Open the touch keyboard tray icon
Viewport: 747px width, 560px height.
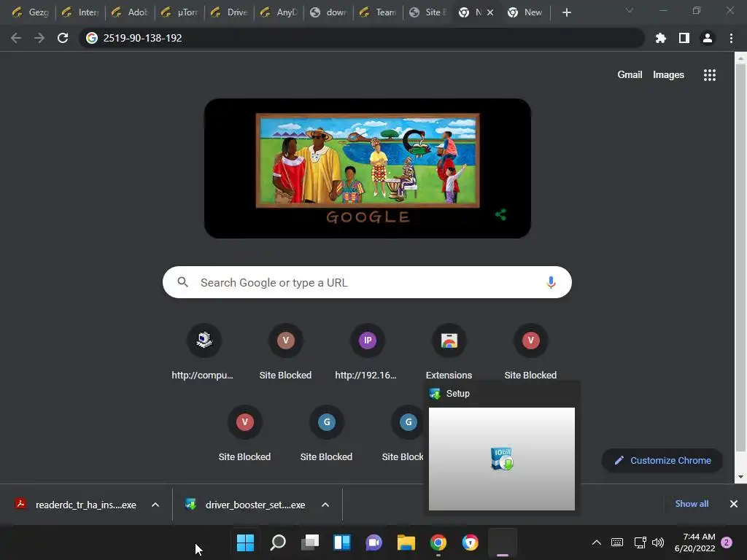(617, 542)
